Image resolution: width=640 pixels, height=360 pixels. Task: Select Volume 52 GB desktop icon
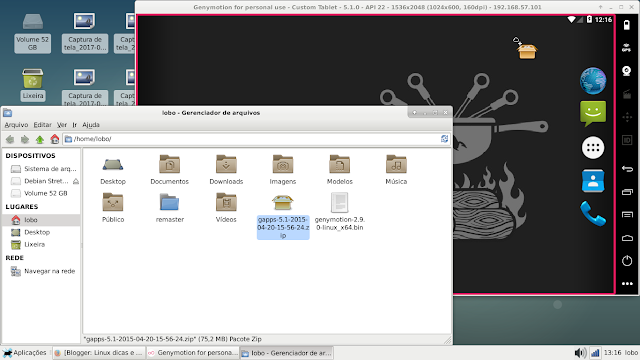coord(33,33)
